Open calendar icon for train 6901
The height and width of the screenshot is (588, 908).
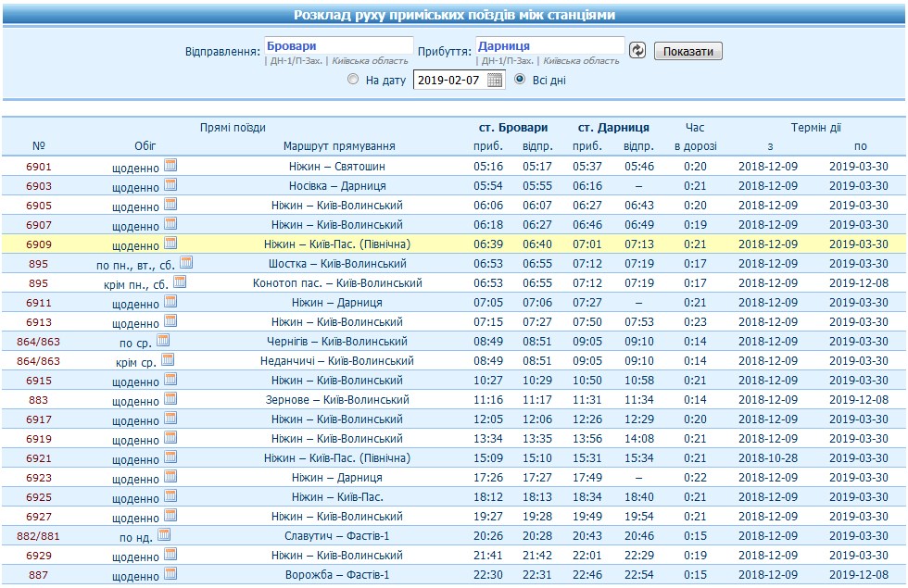coord(170,165)
